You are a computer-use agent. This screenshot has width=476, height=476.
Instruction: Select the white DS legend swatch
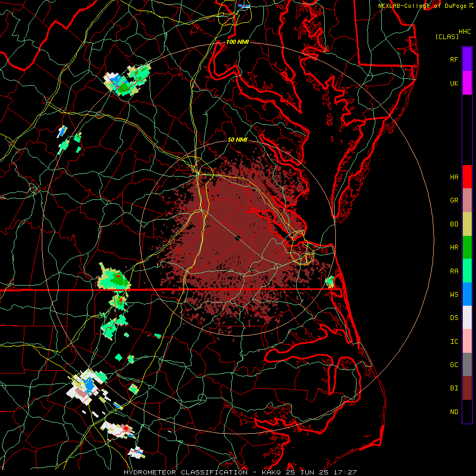[467, 317]
